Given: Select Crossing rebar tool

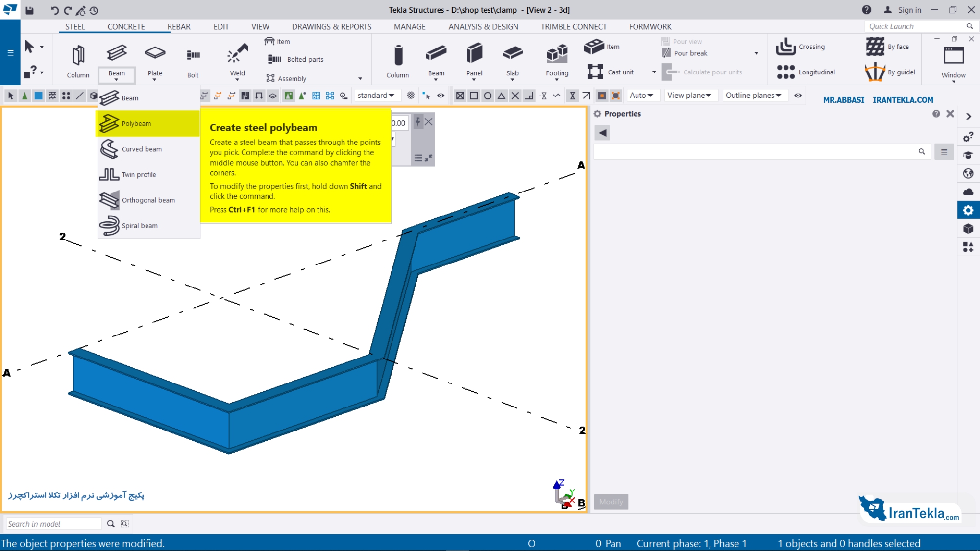Looking at the screenshot, I should 801,47.
